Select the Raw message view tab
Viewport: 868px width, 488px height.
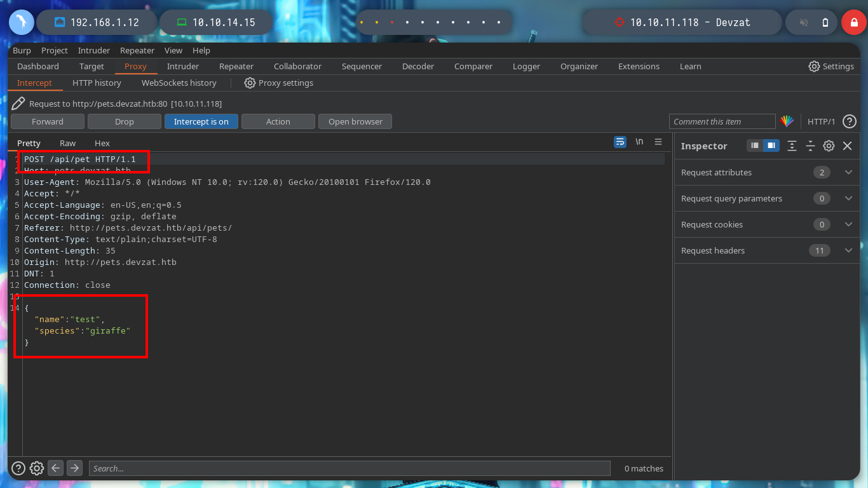pyautogui.click(x=67, y=143)
